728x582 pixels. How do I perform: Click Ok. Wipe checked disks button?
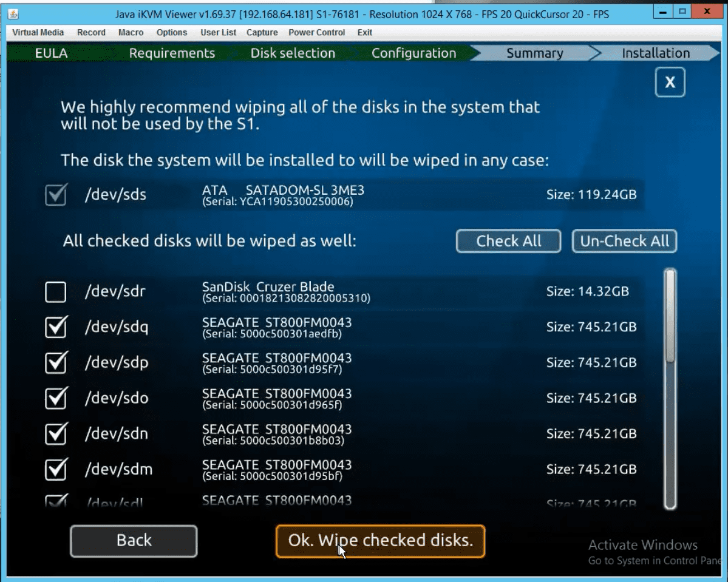tap(380, 541)
